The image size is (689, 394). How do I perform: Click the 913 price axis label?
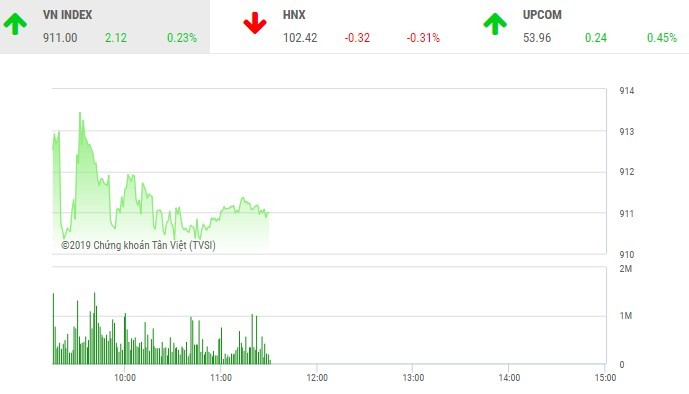coord(627,132)
